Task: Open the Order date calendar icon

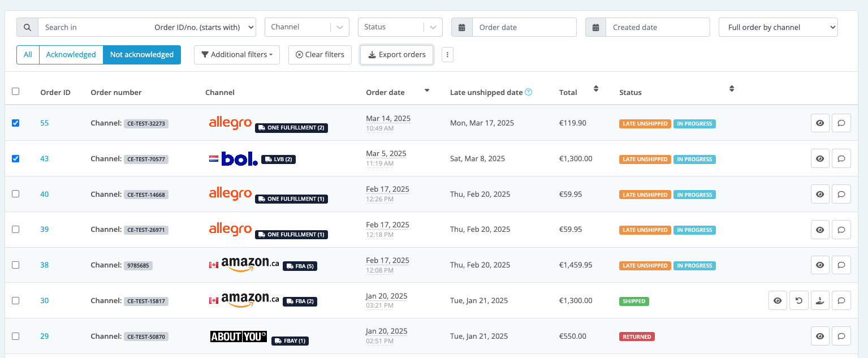Action: pyautogui.click(x=462, y=27)
